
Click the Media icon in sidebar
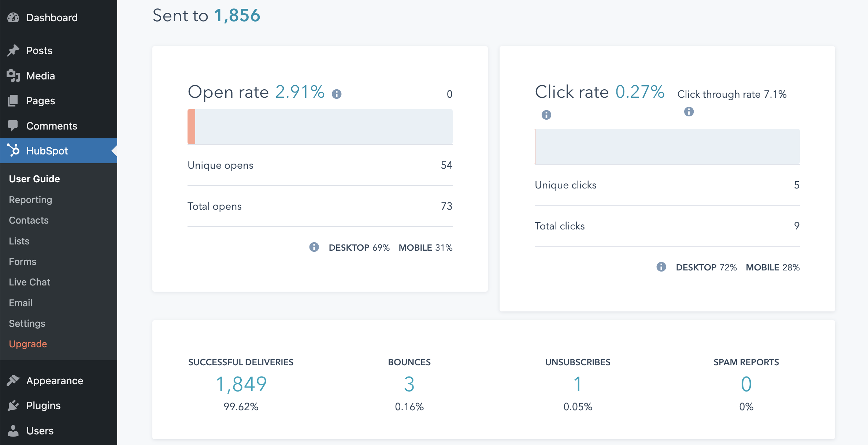tap(13, 76)
